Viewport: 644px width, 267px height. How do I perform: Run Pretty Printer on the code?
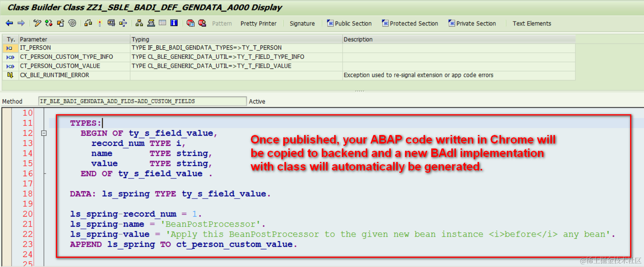[x=258, y=23]
